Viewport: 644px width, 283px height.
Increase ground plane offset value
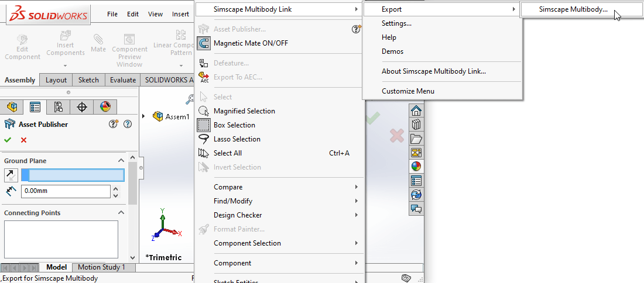(x=115, y=189)
